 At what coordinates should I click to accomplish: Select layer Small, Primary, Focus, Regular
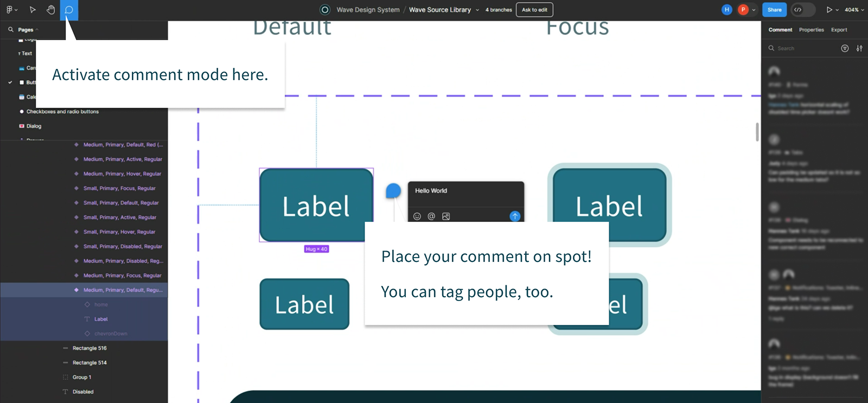pos(119,188)
